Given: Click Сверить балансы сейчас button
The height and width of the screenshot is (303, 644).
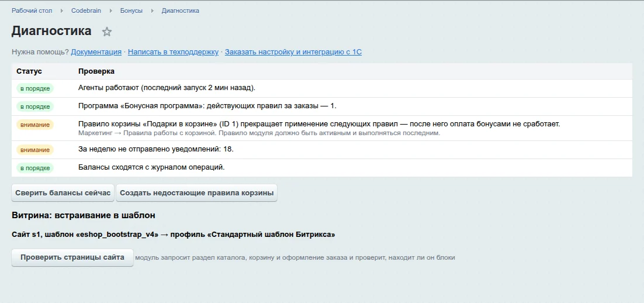Looking at the screenshot, I should [63, 193].
